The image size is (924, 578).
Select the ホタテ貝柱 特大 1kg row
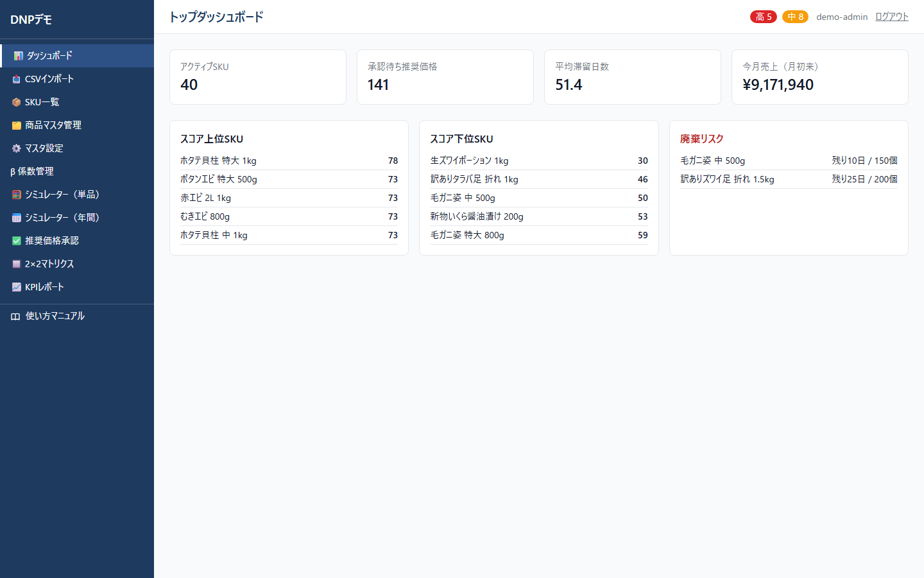click(x=289, y=161)
